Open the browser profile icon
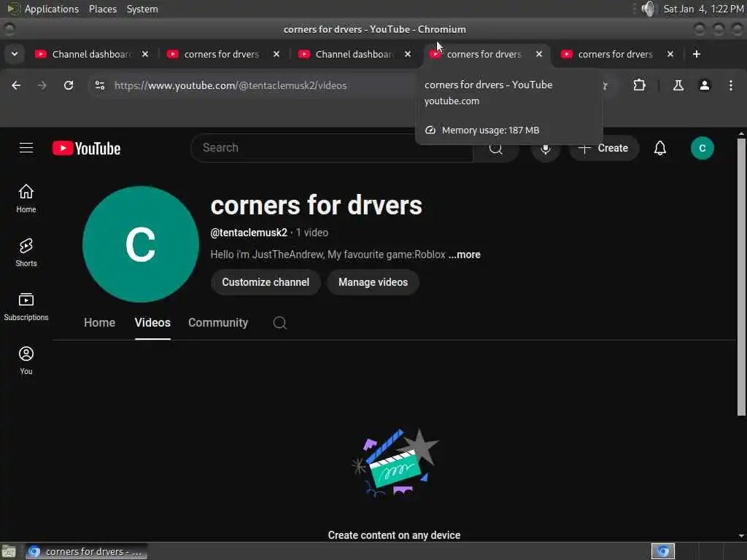This screenshot has height=560, width=747. coord(705,85)
